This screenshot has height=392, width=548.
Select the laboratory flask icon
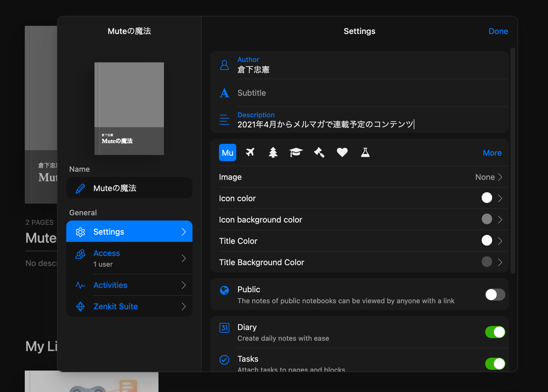click(x=365, y=152)
